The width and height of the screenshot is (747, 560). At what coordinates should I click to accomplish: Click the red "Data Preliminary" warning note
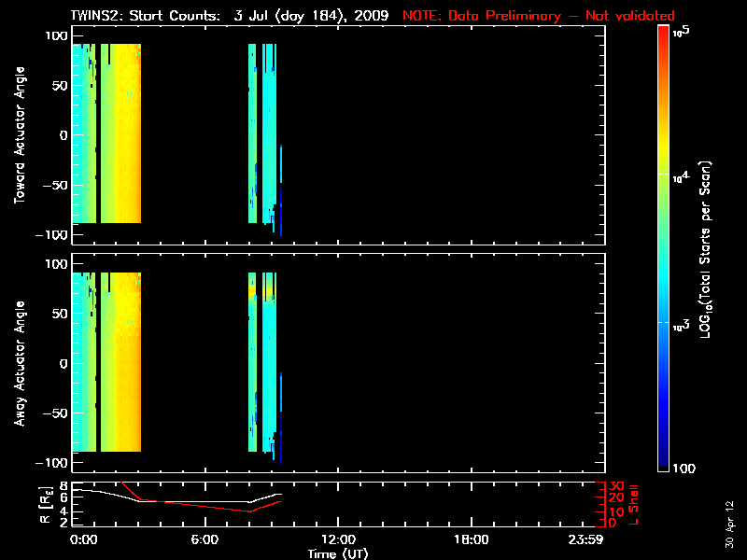538,16
